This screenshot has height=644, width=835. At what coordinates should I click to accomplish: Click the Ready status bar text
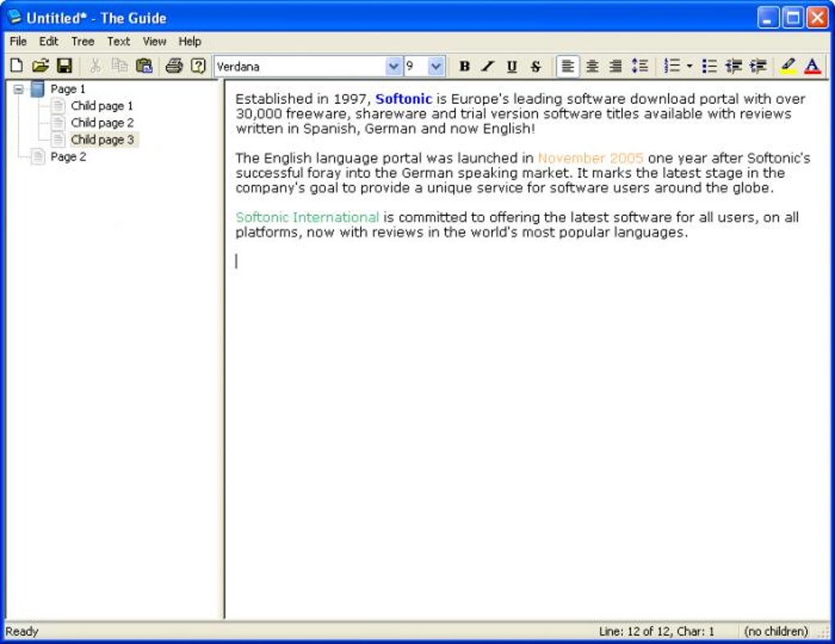click(x=22, y=632)
